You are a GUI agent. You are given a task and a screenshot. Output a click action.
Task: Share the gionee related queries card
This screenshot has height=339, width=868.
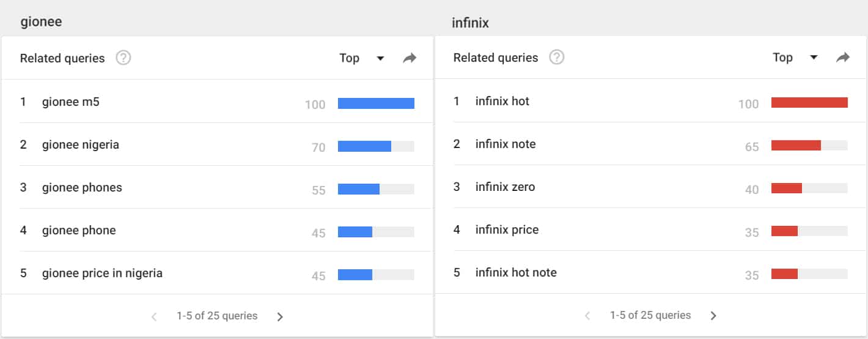[x=410, y=58]
